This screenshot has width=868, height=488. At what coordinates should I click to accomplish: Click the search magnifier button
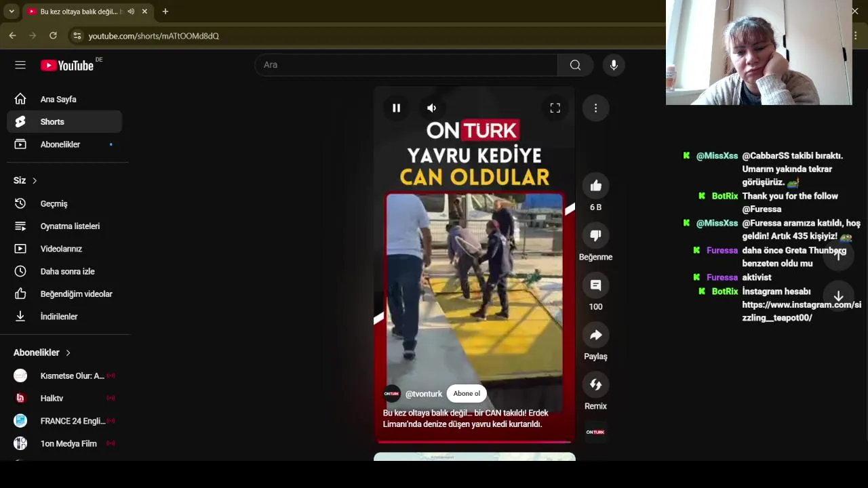tap(575, 65)
